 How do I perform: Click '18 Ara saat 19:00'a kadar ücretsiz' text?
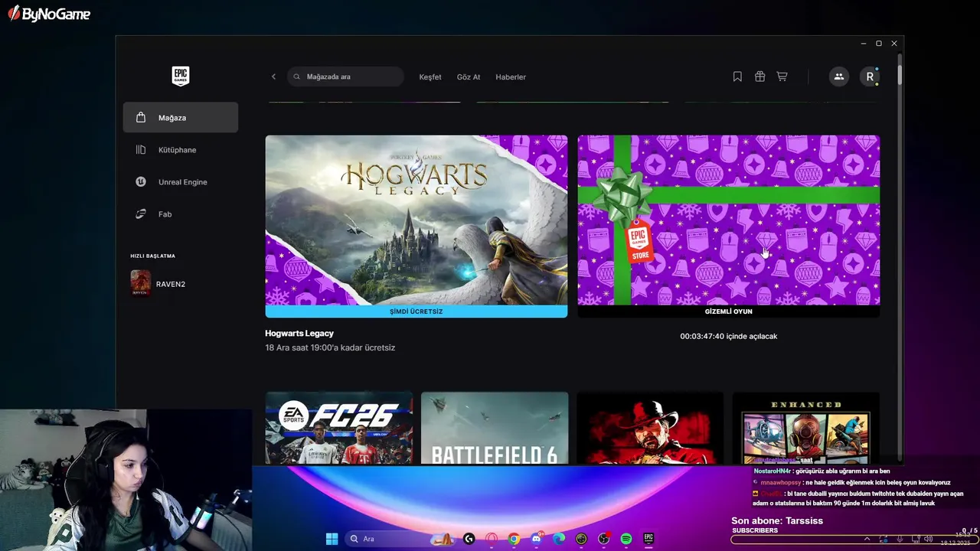(330, 347)
